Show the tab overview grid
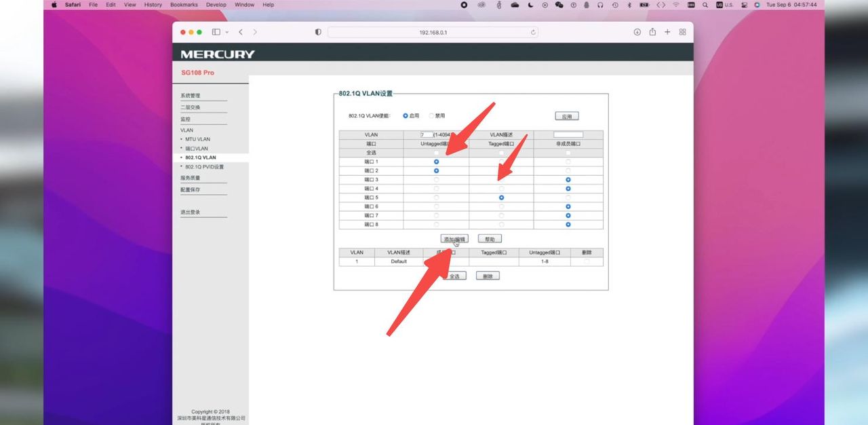 682,32
